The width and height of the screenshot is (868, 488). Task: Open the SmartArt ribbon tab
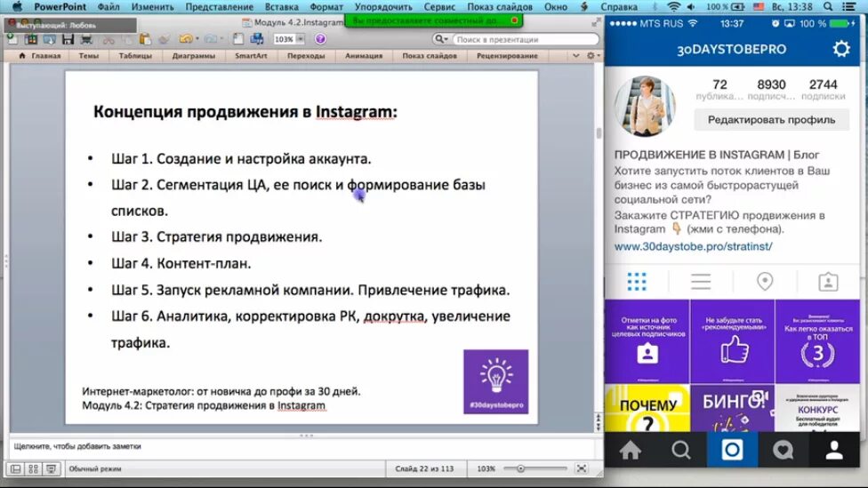[x=251, y=56]
